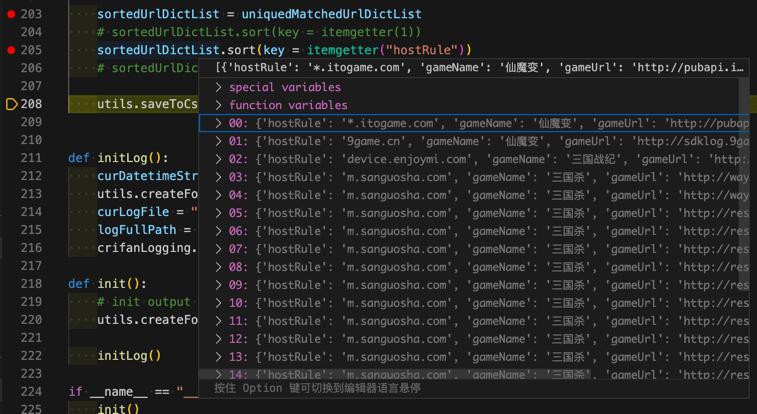757x414 pixels.
Task: Click logFullPath variable on line 215
Action: click(137, 230)
